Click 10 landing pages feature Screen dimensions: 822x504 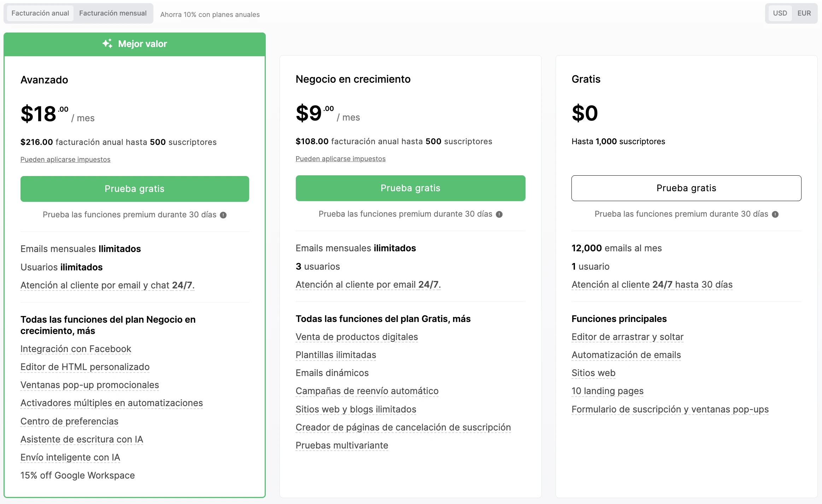[x=607, y=391]
